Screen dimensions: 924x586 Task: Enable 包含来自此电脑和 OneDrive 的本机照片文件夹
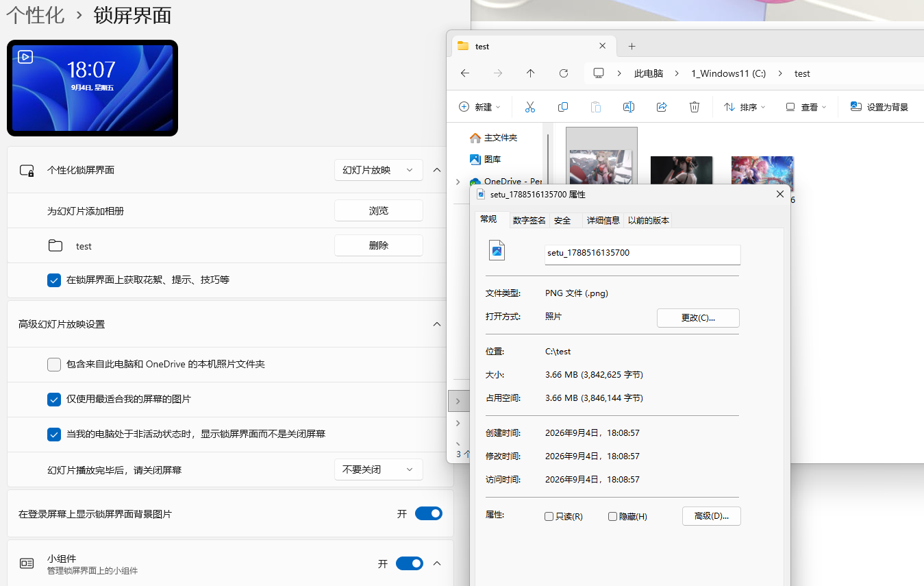coord(54,365)
